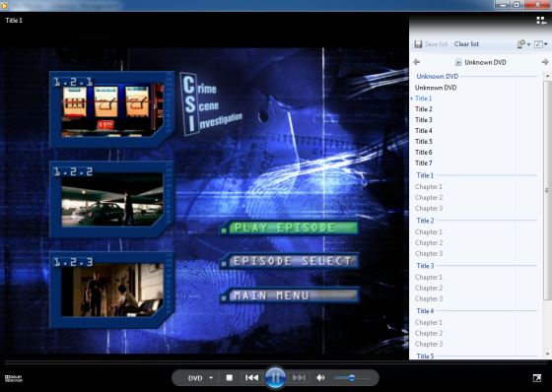Viewport: 552px width, 392px height.
Task: Click the playlist vertical scrollbar thumb
Action: pyautogui.click(x=547, y=190)
